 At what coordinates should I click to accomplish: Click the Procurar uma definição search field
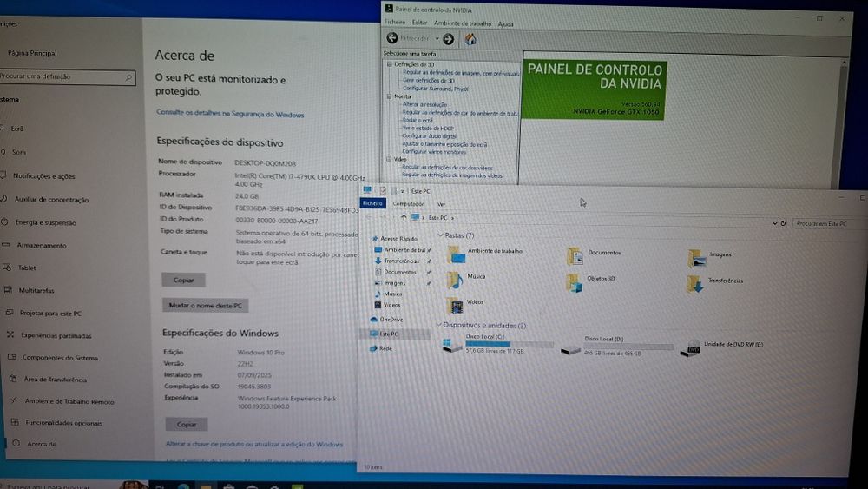click(x=67, y=77)
